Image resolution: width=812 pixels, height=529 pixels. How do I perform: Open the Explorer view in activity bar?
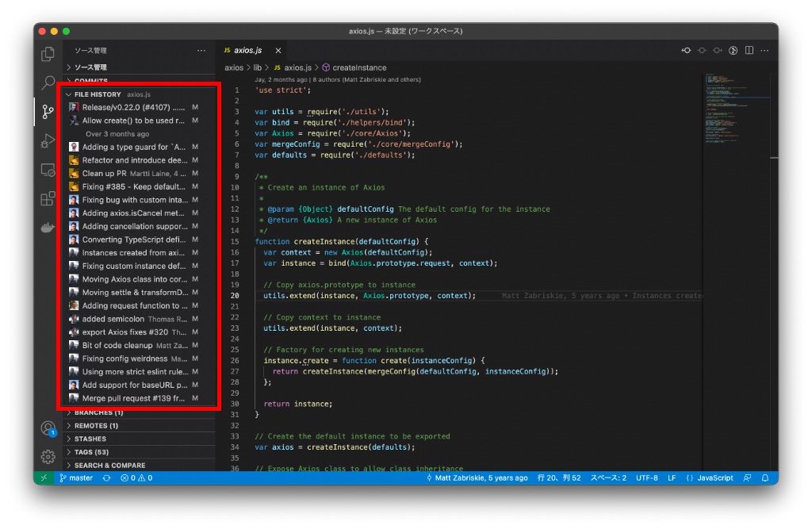pos(48,55)
